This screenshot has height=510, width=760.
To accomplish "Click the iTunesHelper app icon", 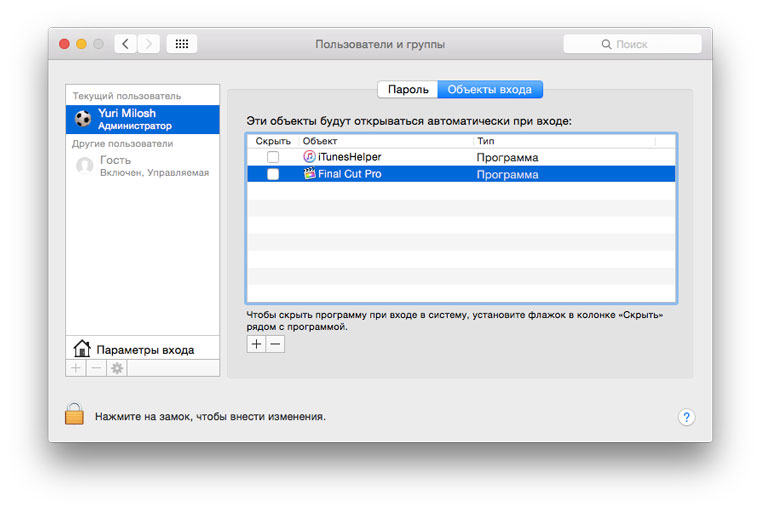I will point(310,157).
